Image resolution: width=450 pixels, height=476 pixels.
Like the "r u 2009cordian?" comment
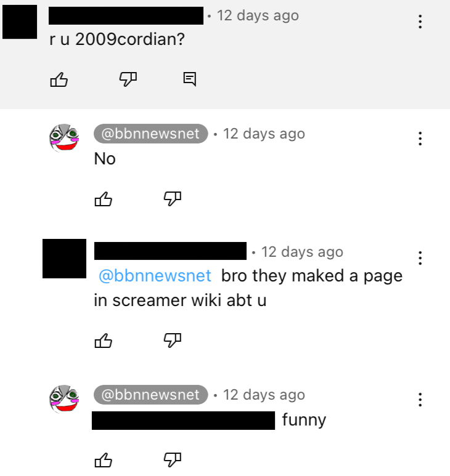pos(59,79)
